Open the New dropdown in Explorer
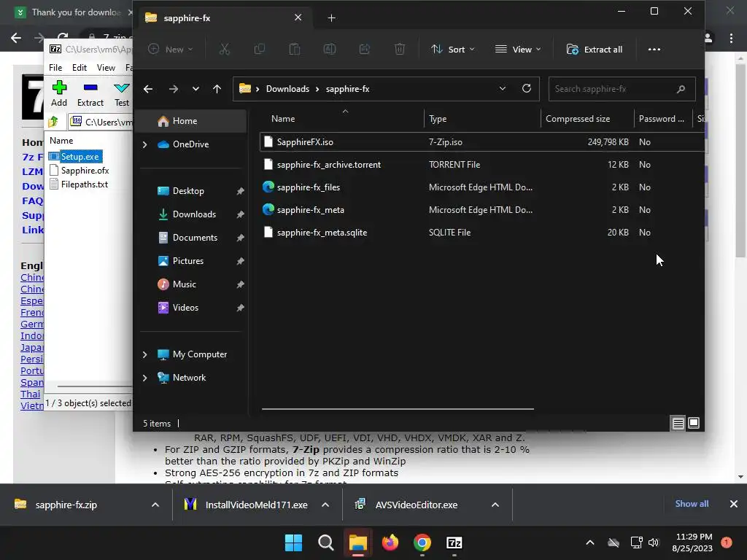747x560 pixels. pos(171,49)
